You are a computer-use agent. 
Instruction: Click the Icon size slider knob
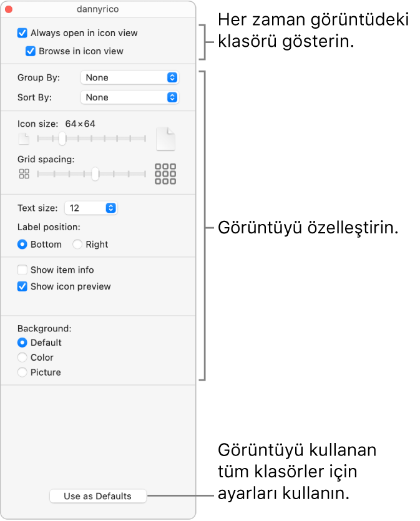coord(62,139)
